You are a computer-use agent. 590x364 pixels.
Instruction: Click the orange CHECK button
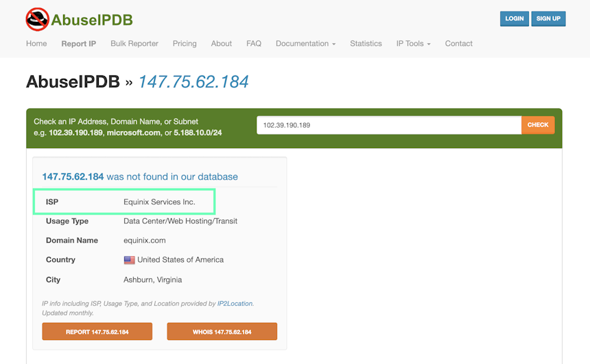538,125
